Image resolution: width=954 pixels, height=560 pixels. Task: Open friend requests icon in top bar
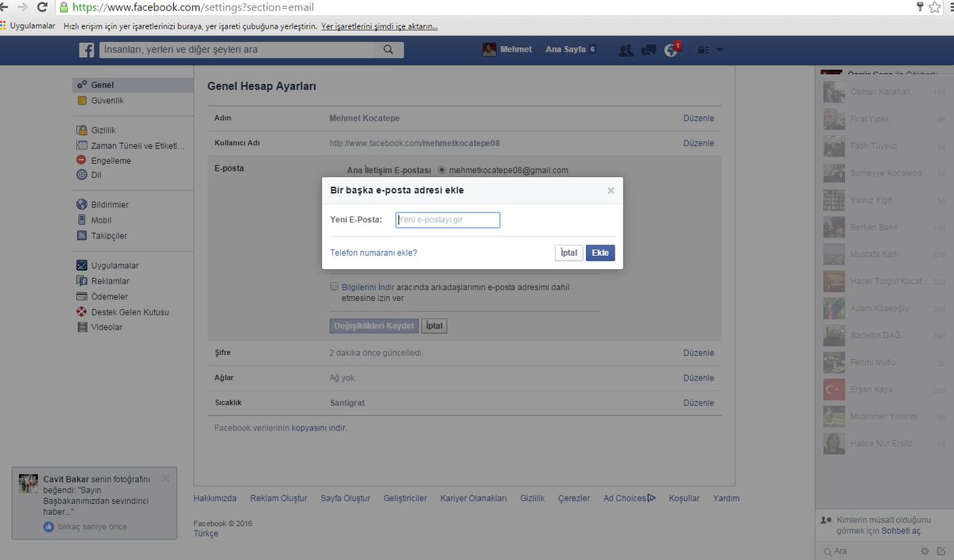[x=626, y=50]
